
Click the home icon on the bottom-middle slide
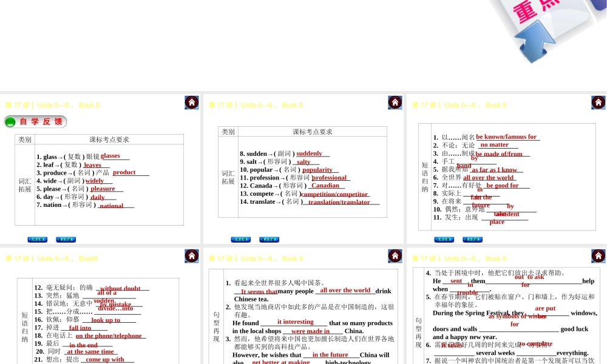(x=395, y=256)
